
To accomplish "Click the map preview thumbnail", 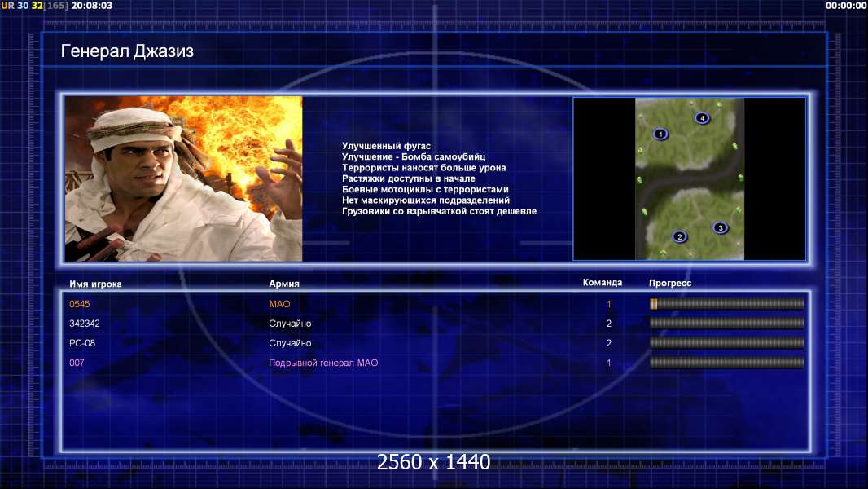I will pos(689,178).
